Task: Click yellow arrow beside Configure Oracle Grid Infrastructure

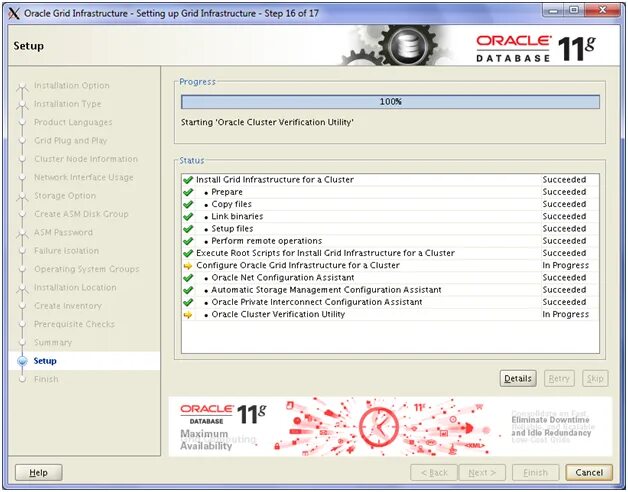Action: click(x=188, y=266)
